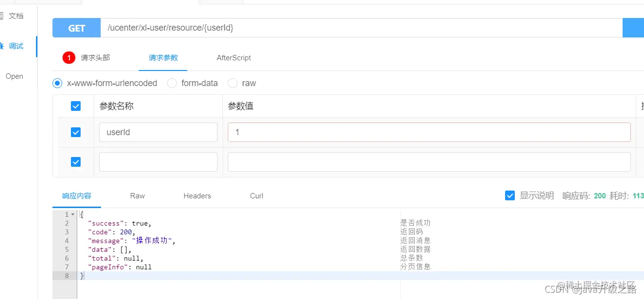Screen dimensions: 644x299
Task: Select the 调试 sidebar item
Action: (16, 46)
